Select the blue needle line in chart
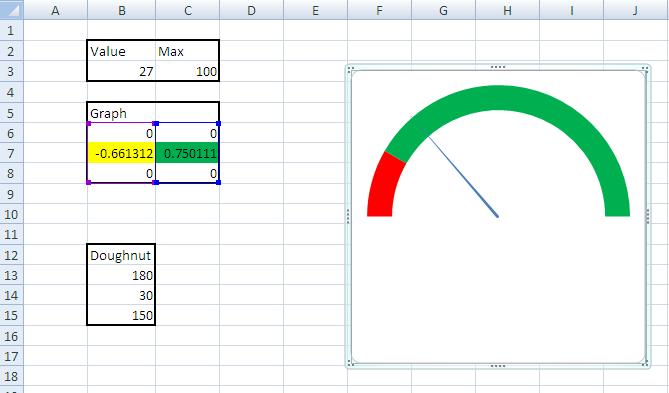 [463, 177]
